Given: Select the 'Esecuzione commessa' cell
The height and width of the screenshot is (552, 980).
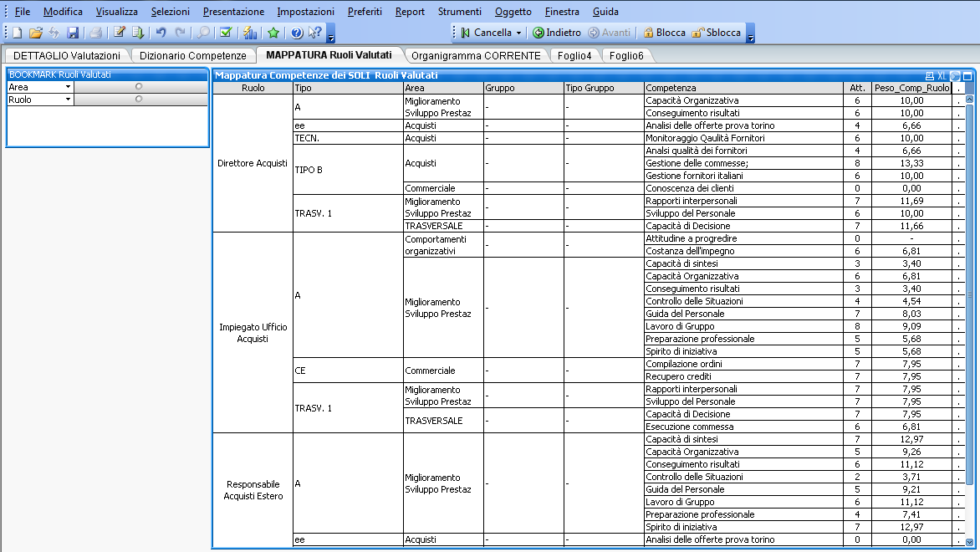Looking at the screenshot, I should [743, 427].
